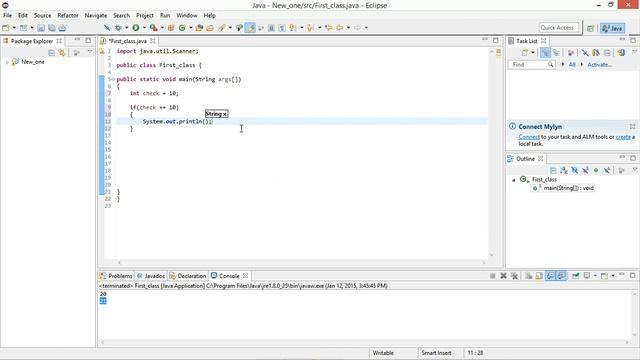Open the Refactor menu
Screen dimensions: 640x360
[x=68, y=15]
